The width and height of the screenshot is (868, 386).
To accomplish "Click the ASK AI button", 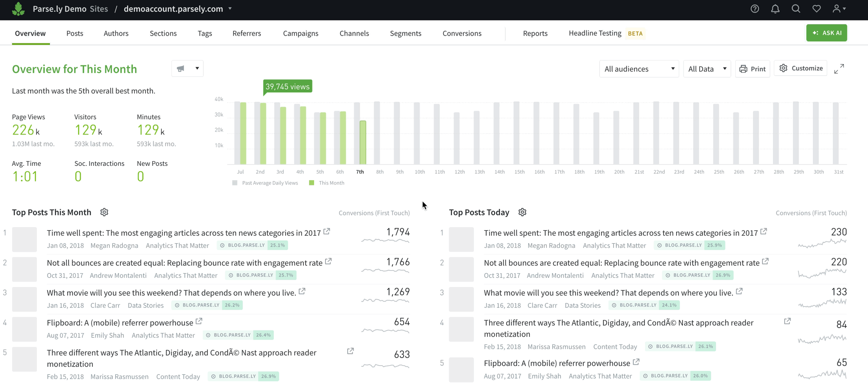I will 826,33.
